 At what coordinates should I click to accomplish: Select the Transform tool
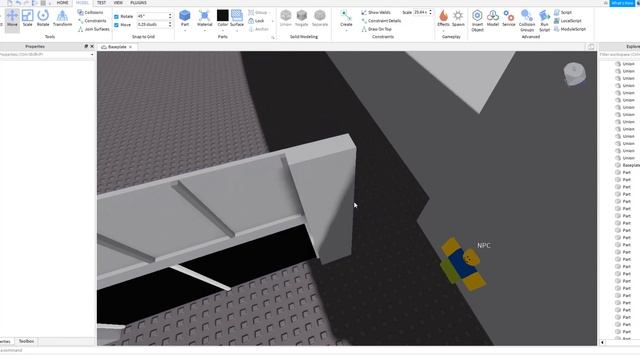click(x=62, y=19)
